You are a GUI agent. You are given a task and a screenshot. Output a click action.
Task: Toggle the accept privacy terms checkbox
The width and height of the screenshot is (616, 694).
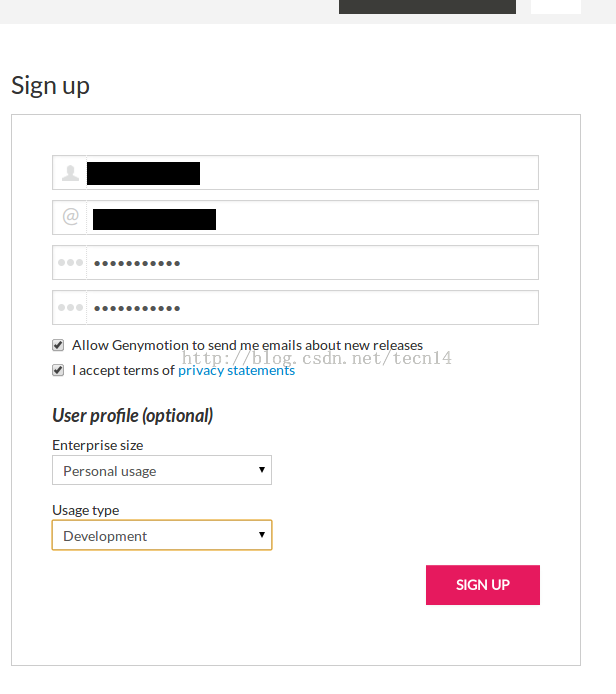(58, 370)
